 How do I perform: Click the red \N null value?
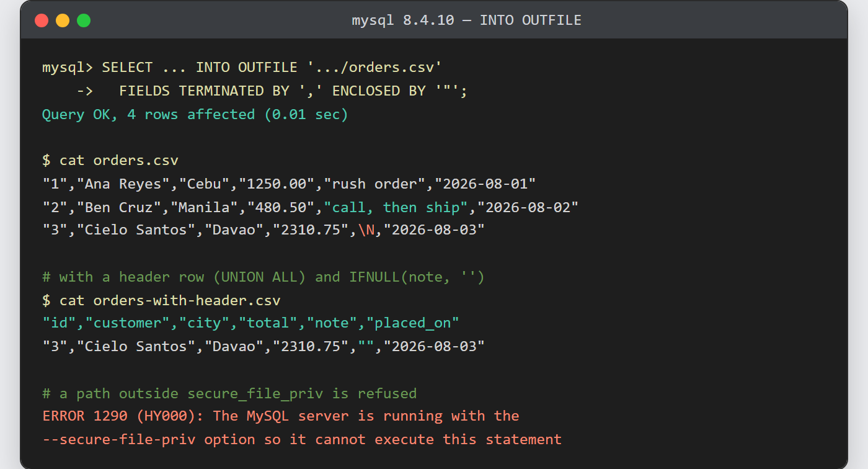click(366, 230)
